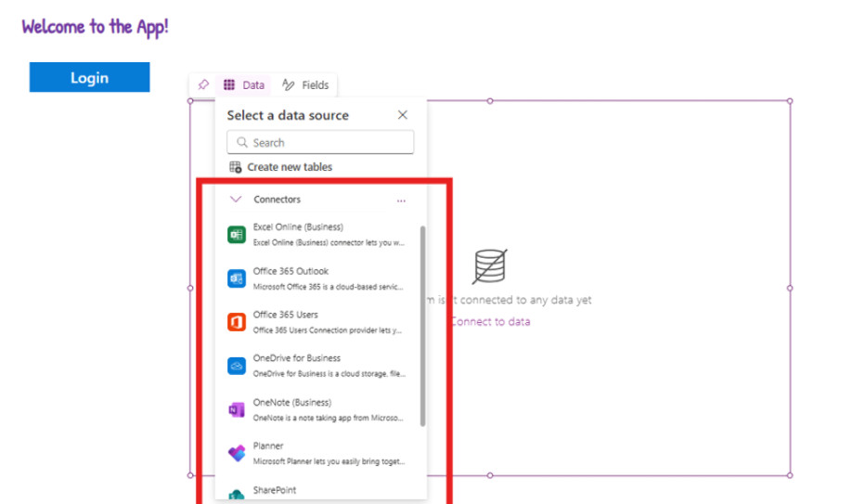Screen dimensions: 865x504
Task: Click the Connect to data link
Action: pos(490,321)
